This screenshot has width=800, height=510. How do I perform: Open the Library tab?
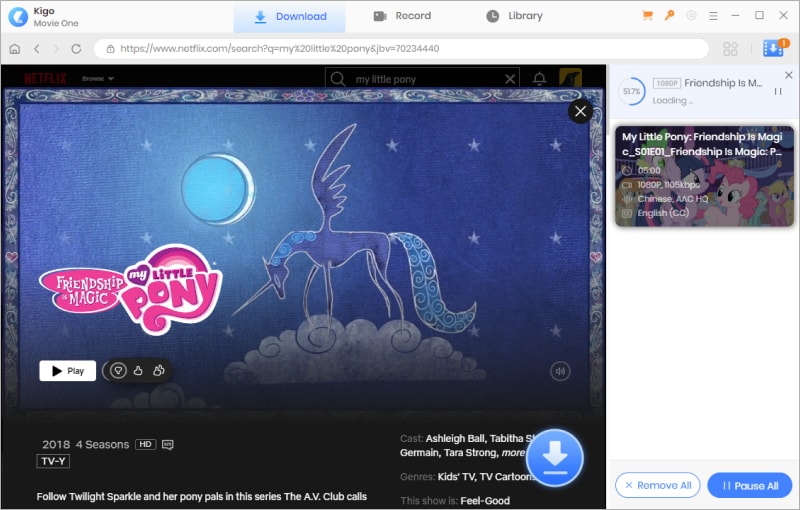click(x=514, y=16)
